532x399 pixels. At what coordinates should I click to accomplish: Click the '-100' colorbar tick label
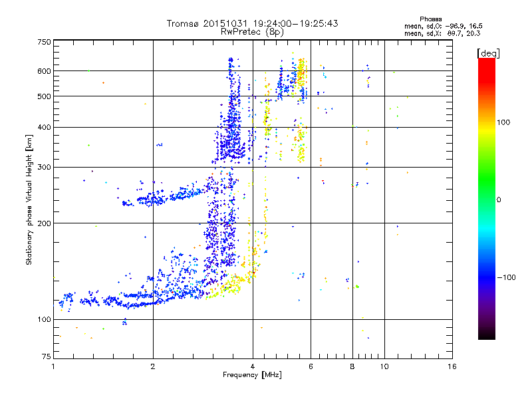coord(506,277)
